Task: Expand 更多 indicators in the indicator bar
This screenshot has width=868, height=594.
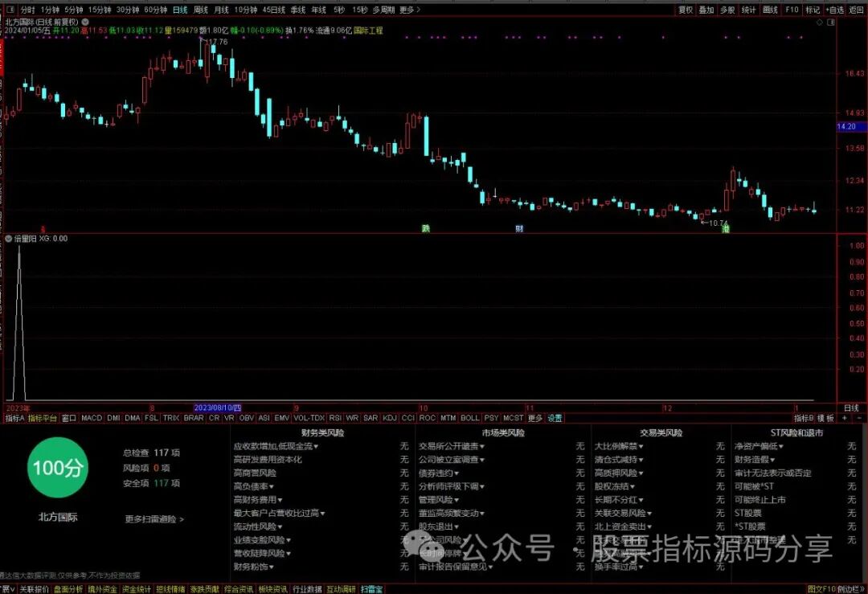Action: tap(534, 418)
